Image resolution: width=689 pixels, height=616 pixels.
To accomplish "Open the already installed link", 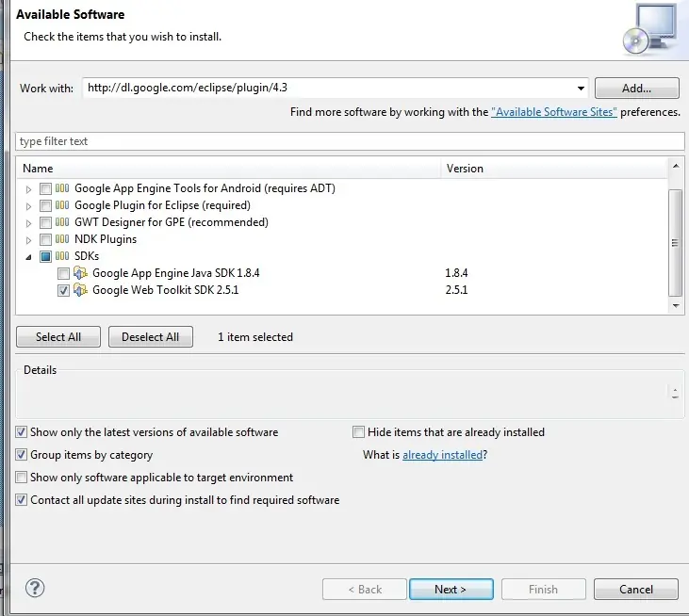I will pyautogui.click(x=442, y=455).
